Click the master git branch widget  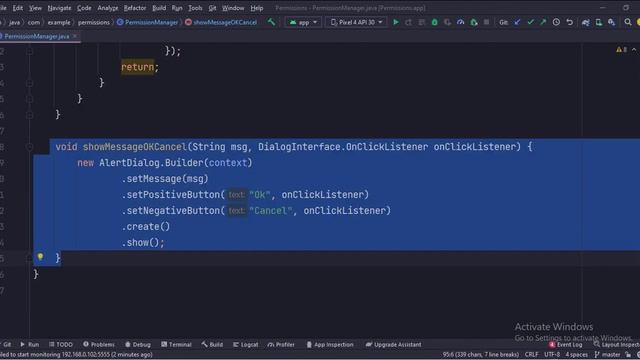607,355
